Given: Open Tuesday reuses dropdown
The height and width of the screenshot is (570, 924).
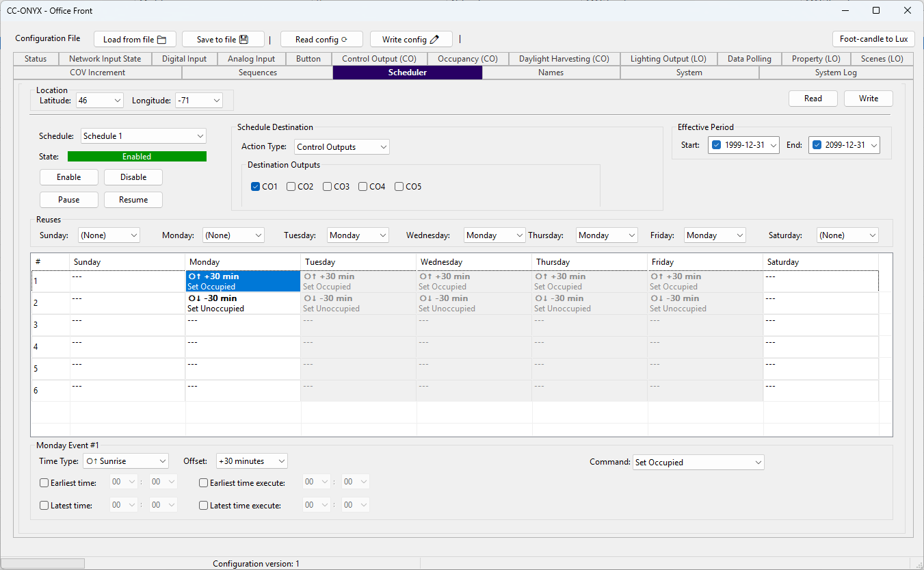Looking at the screenshot, I should point(358,235).
